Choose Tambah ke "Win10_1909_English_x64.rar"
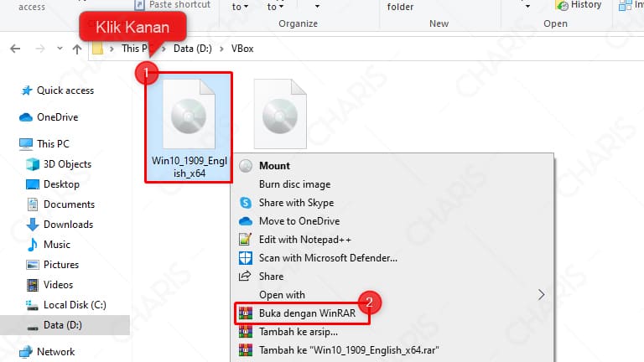This screenshot has width=644, height=362. pos(349,350)
